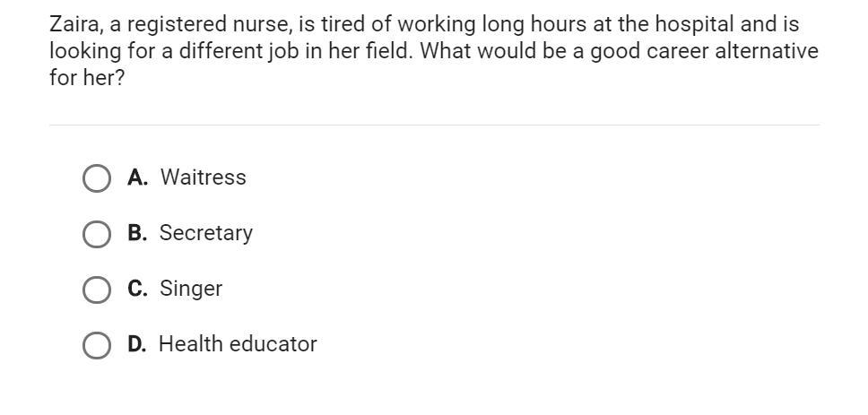Click the bold letter A. label
The image size is (868, 415).
[x=137, y=177]
